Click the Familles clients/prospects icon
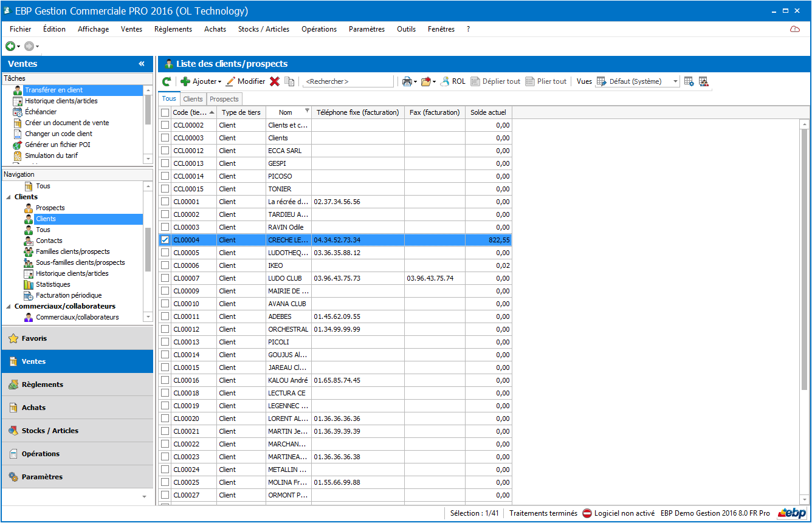The width and height of the screenshot is (812, 523). [x=29, y=251]
